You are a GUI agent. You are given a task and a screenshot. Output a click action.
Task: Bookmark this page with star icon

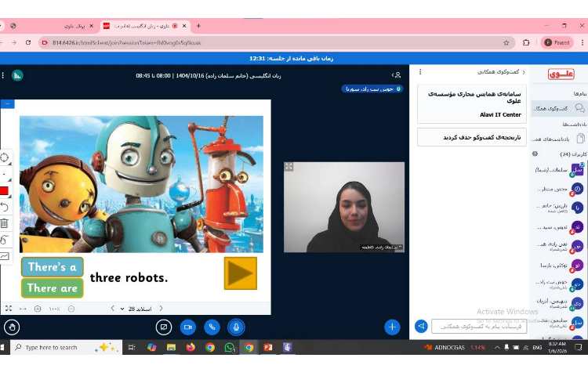(x=506, y=43)
